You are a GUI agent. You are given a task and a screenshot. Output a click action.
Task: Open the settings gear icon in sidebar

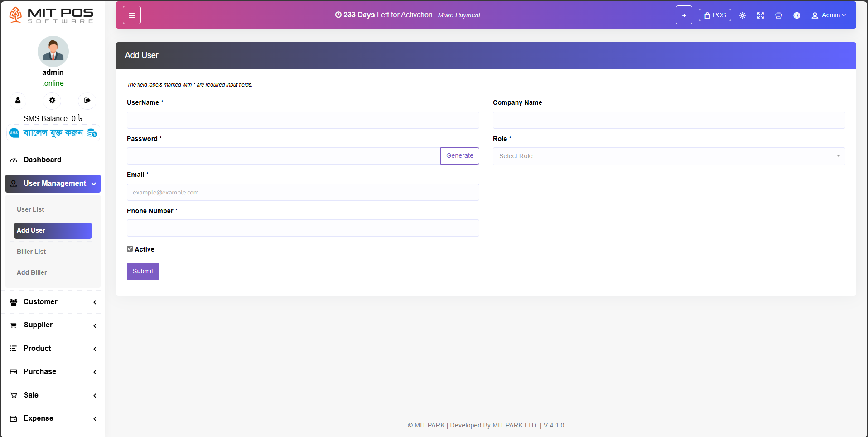[x=53, y=101]
